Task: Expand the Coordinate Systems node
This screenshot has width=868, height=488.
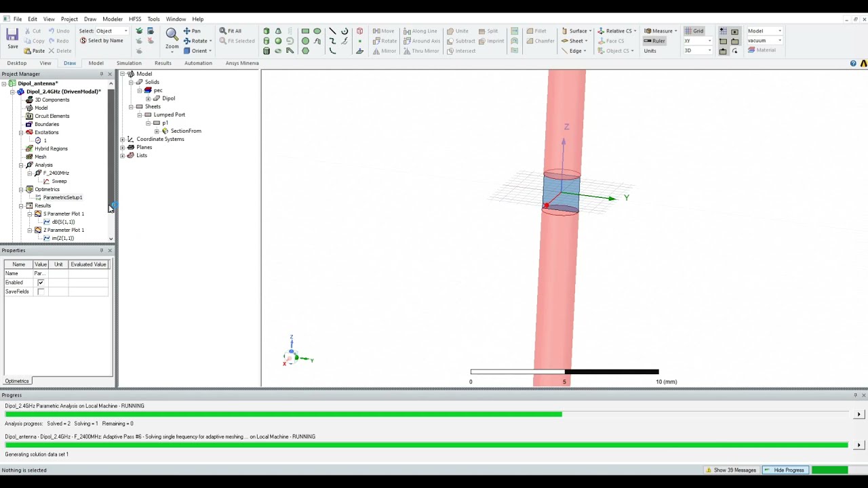Action: [123, 139]
